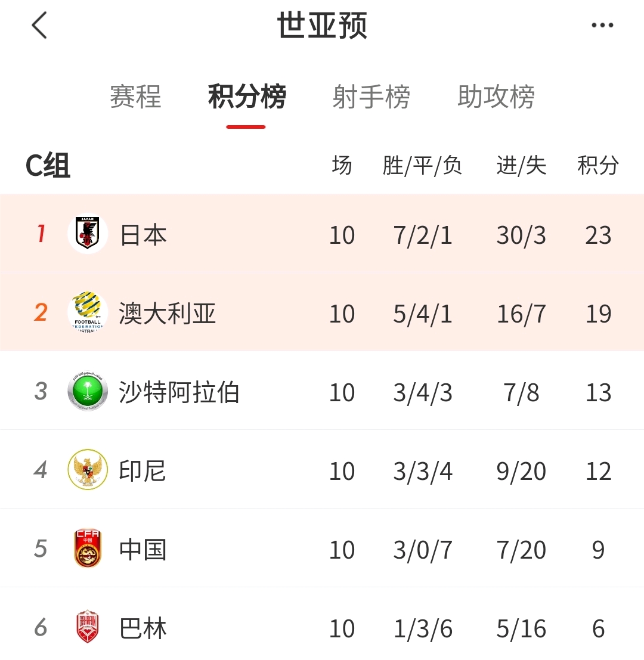Tap the Indonesia Garuda crest
Screen dimensions: 644x660
pyautogui.click(x=88, y=469)
